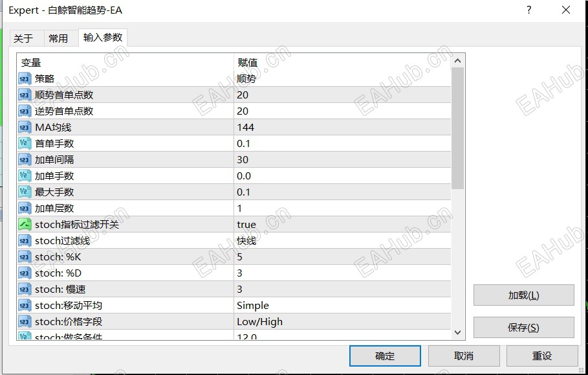Click the scrollbar up arrow
Viewport: 588px width, 375px height.
point(457,61)
